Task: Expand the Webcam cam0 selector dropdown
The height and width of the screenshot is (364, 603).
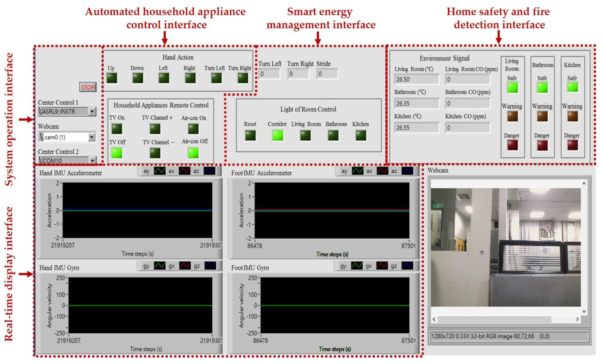Action: coord(91,137)
